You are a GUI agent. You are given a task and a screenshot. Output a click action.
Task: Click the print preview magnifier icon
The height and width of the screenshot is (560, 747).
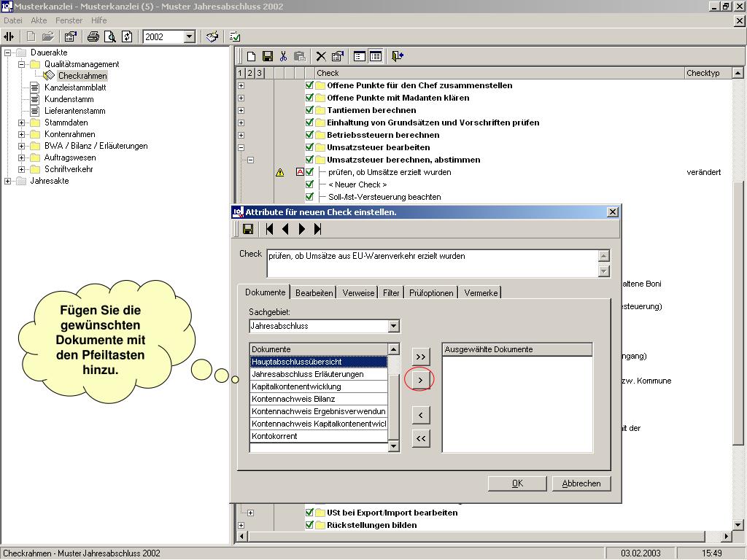click(x=110, y=36)
